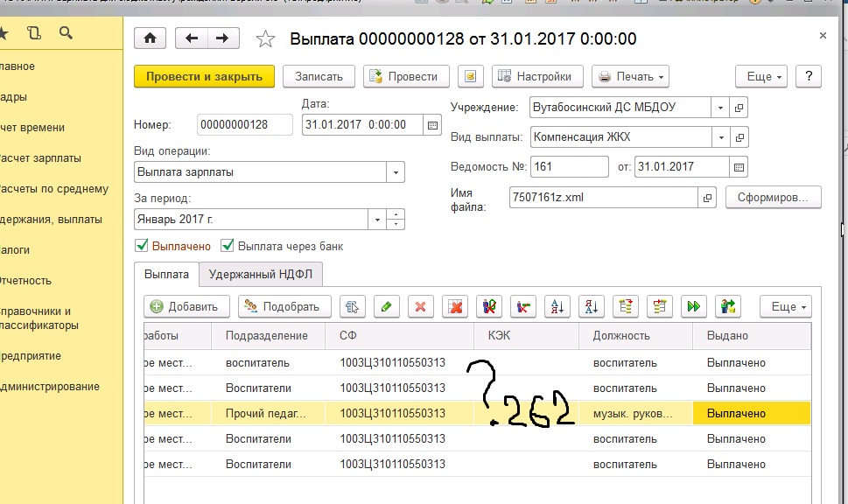Viewport: 848px width, 504px height.
Task: Click the red X delete row icon
Action: pyautogui.click(x=421, y=306)
